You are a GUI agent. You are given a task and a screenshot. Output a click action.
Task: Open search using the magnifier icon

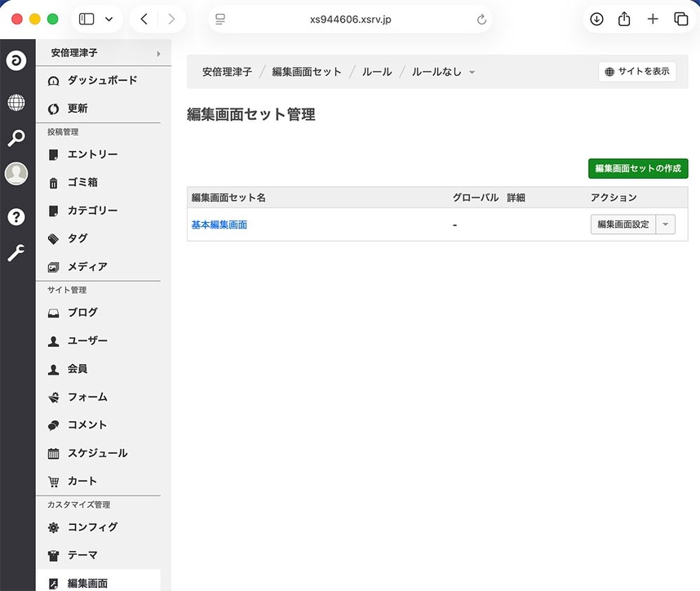click(x=16, y=137)
